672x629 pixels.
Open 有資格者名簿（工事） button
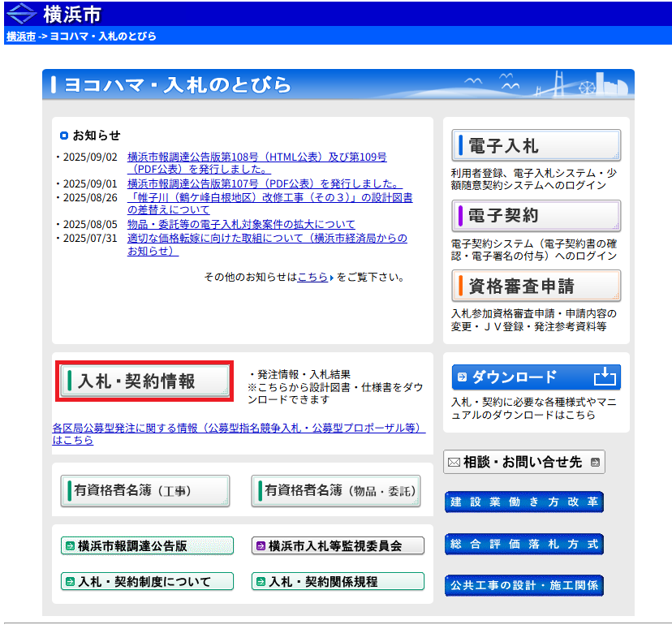(144, 490)
